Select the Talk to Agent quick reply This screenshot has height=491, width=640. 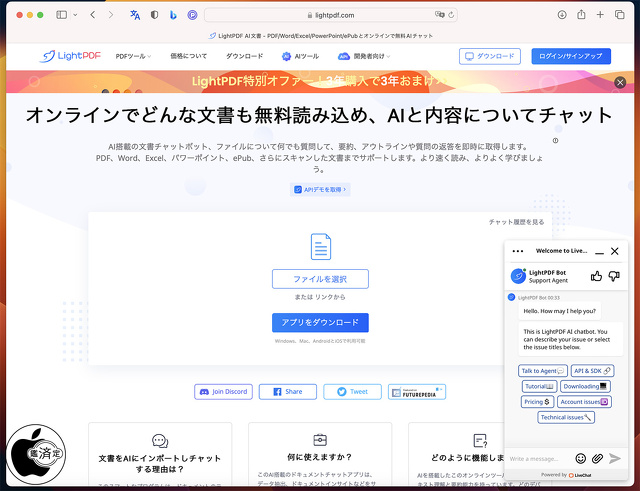(x=543, y=371)
